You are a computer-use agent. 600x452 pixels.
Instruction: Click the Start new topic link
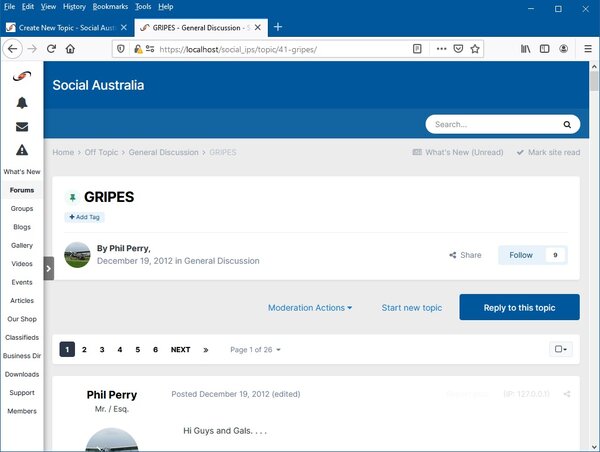point(411,308)
